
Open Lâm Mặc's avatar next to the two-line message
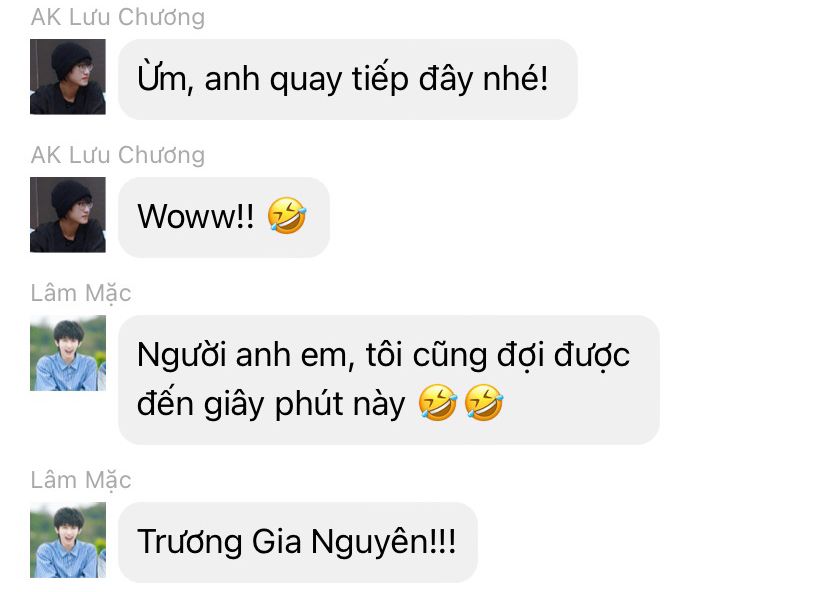click(x=68, y=353)
